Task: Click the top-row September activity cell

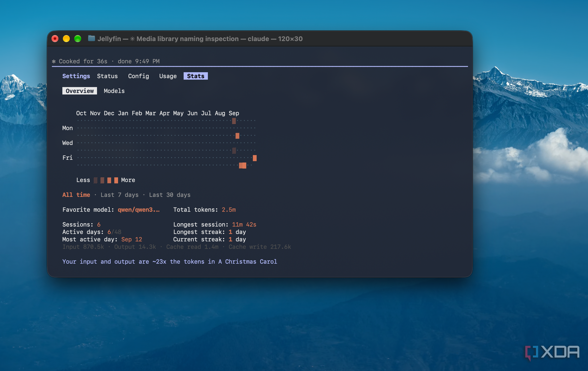Action: 234,121
